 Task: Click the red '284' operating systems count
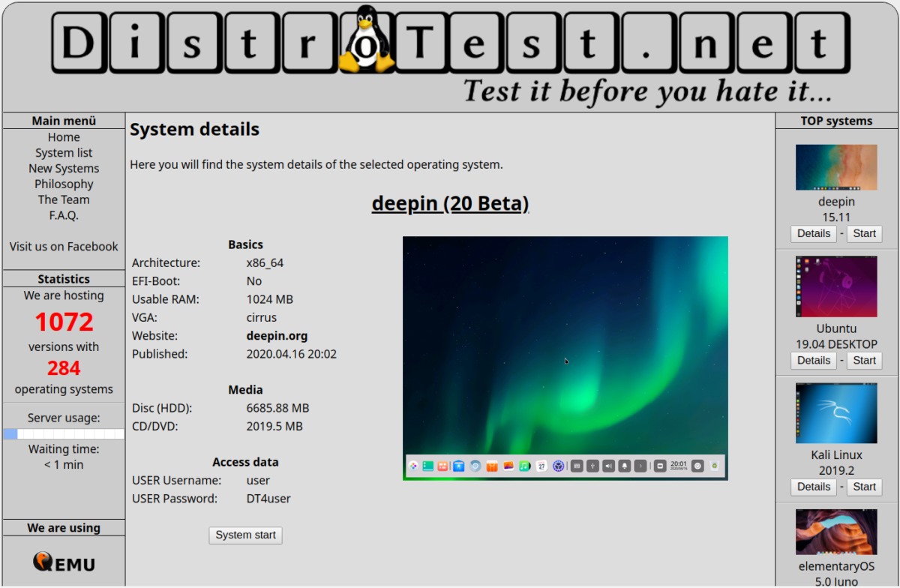(x=64, y=368)
